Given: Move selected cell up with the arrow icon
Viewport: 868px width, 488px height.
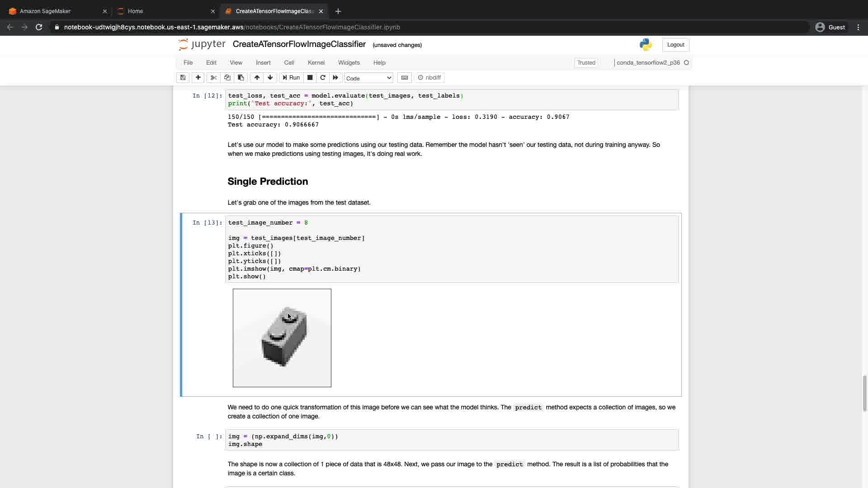Looking at the screenshot, I should click(x=257, y=78).
